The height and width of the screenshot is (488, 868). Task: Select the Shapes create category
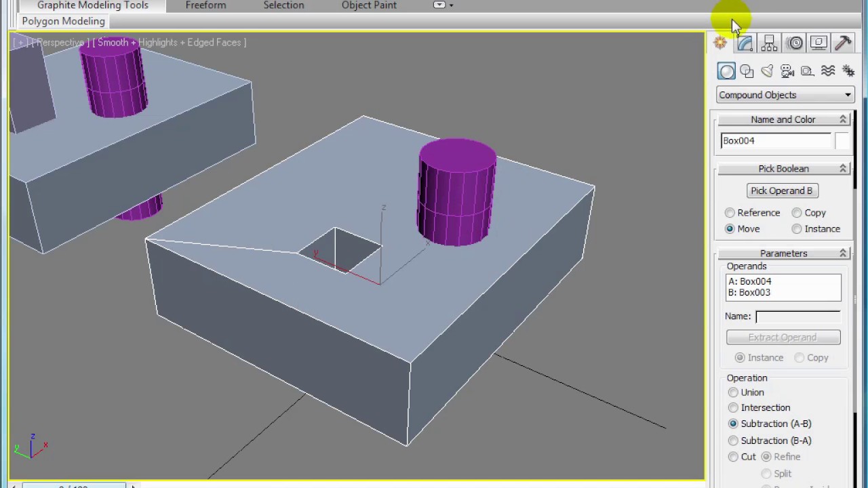pyautogui.click(x=747, y=71)
